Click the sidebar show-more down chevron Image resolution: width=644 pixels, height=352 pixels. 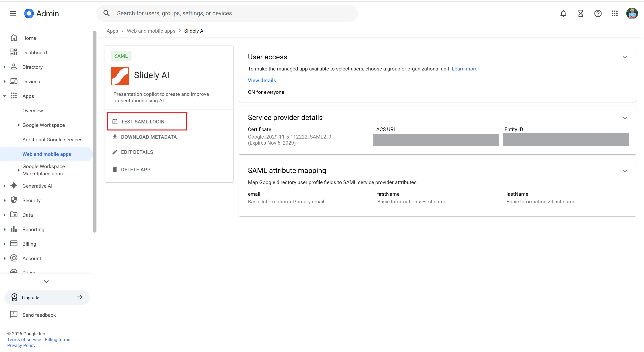46,282
